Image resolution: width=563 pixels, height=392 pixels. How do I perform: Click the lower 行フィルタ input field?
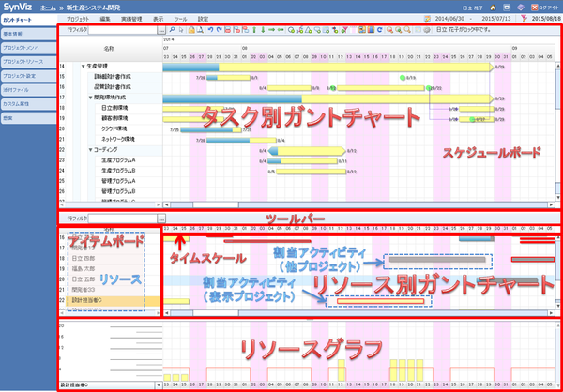click(x=123, y=219)
